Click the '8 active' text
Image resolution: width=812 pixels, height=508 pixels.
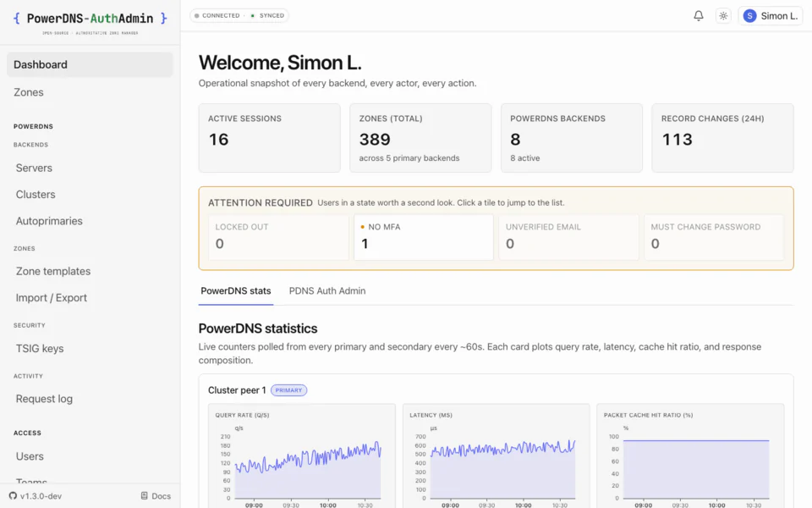(524, 158)
